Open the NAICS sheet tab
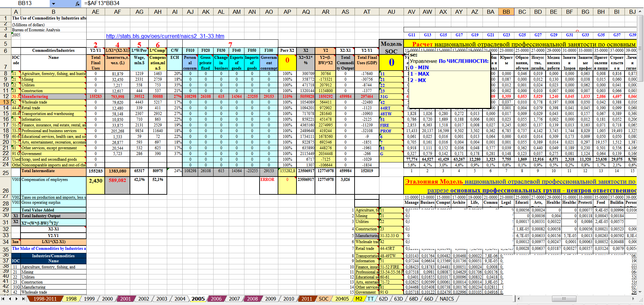This screenshot has height=305, width=644. coord(447,299)
